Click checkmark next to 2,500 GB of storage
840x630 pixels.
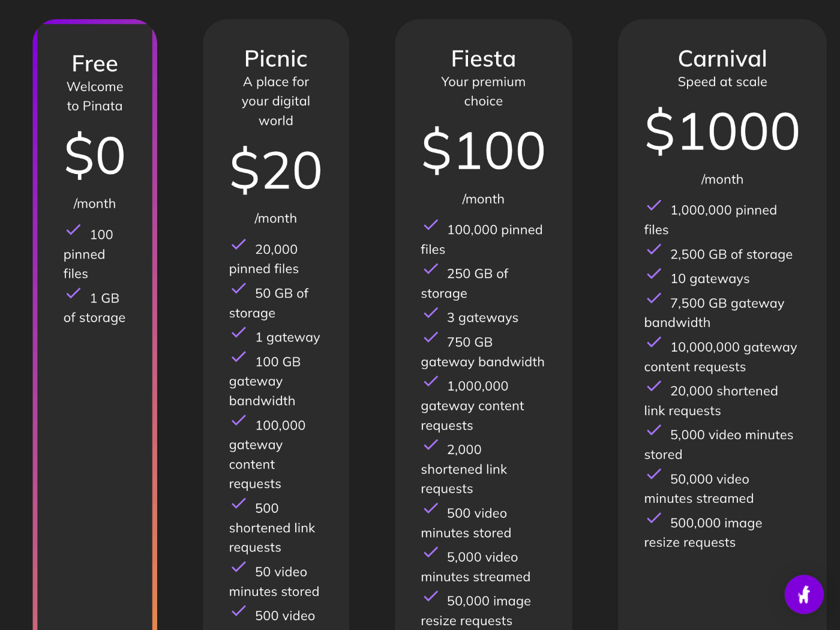(654, 249)
